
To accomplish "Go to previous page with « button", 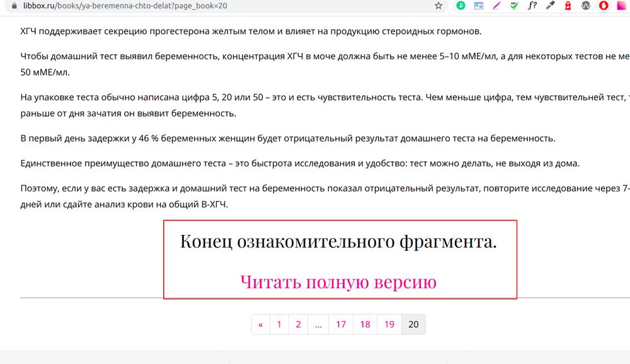I will [260, 324].
